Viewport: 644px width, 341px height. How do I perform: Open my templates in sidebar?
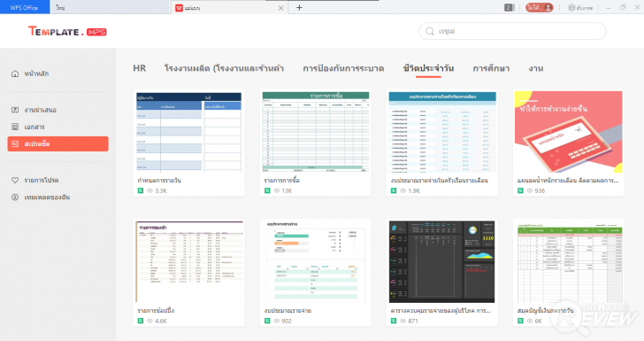(x=47, y=197)
